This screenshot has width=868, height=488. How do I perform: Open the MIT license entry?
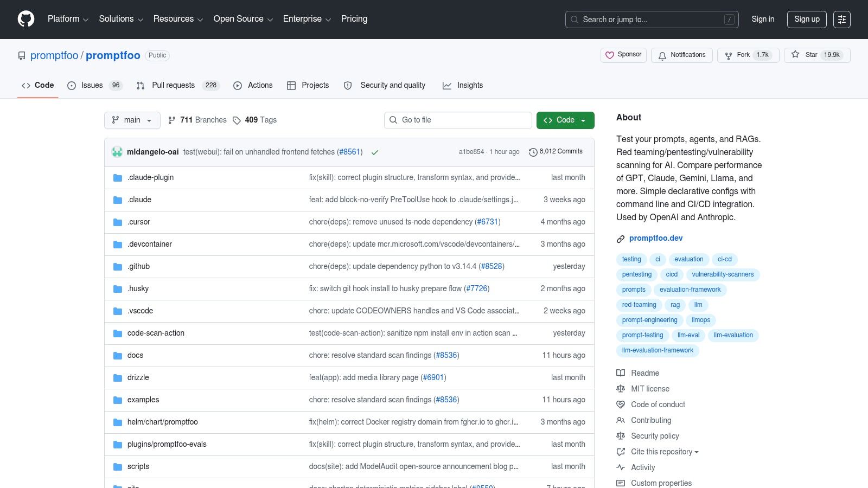[x=643, y=389]
